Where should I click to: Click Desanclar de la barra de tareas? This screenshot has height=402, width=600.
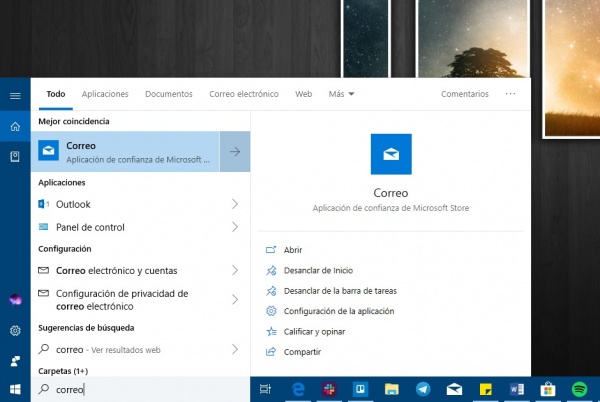(x=340, y=291)
